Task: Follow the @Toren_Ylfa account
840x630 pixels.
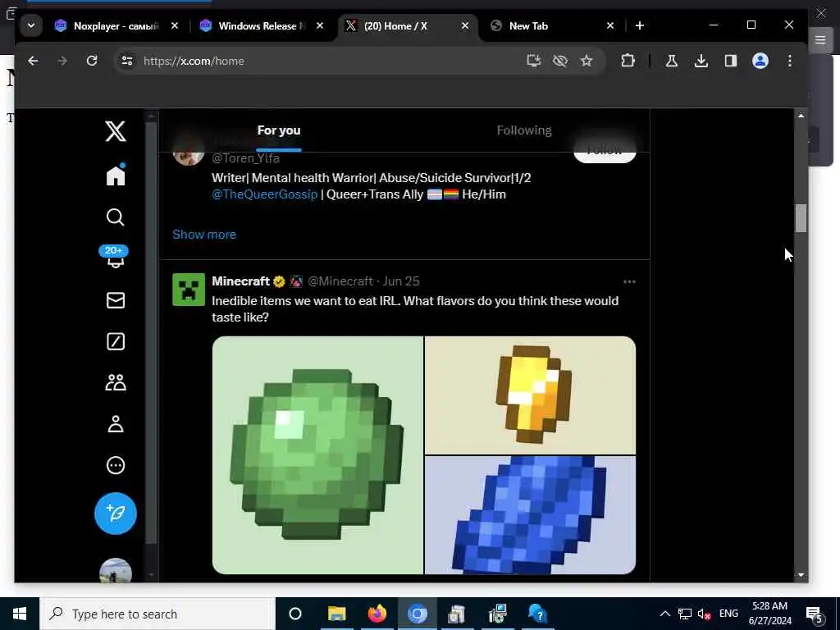Action: coord(605,150)
